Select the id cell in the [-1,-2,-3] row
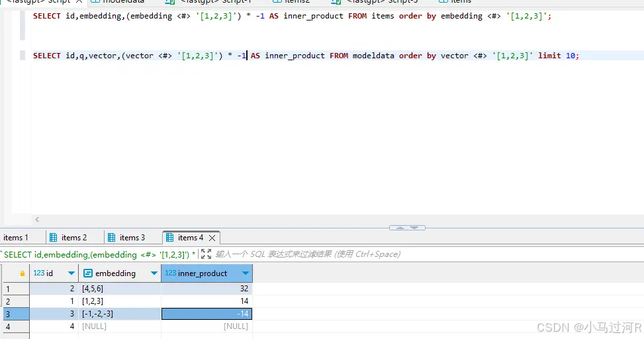Screen dimensions: 644x339 pos(54,314)
